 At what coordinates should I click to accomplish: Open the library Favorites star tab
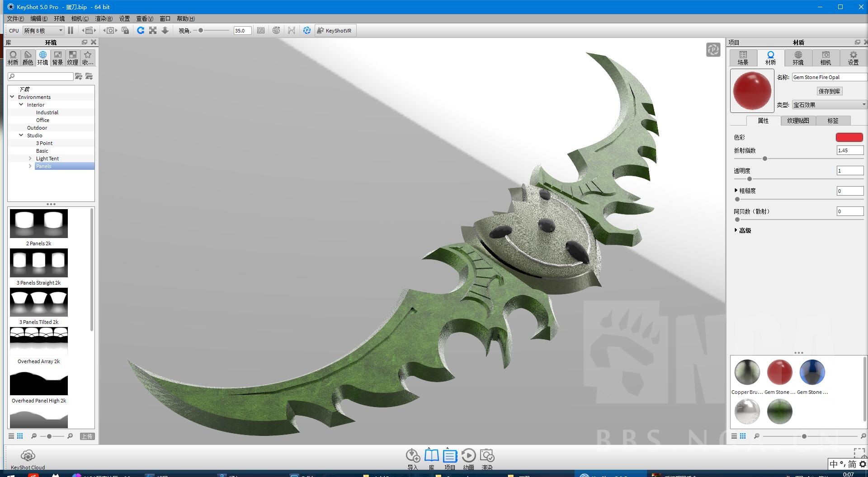(88, 58)
